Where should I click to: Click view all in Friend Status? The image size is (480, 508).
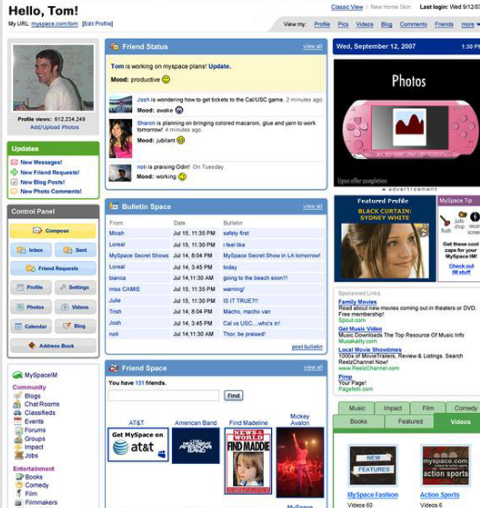[x=313, y=47]
